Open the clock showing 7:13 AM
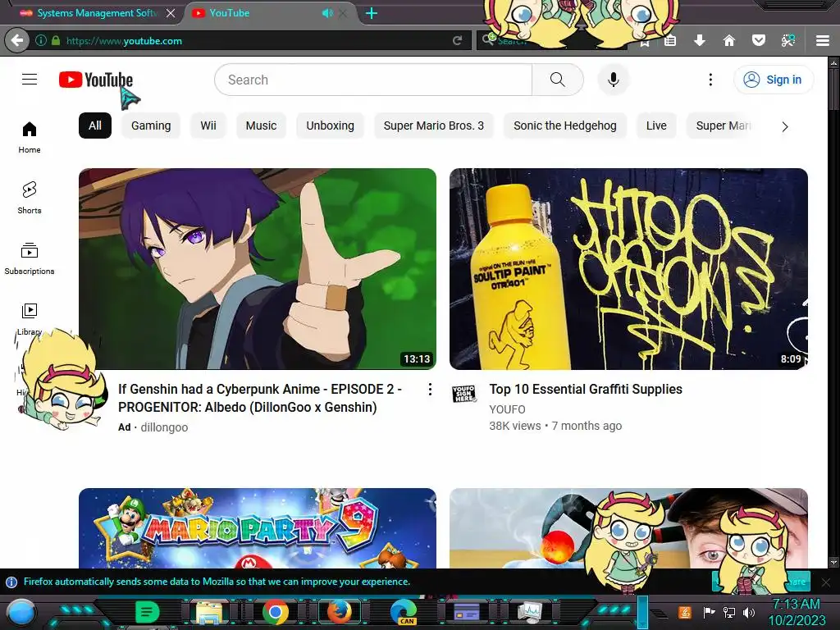840x630 pixels. pyautogui.click(x=796, y=612)
